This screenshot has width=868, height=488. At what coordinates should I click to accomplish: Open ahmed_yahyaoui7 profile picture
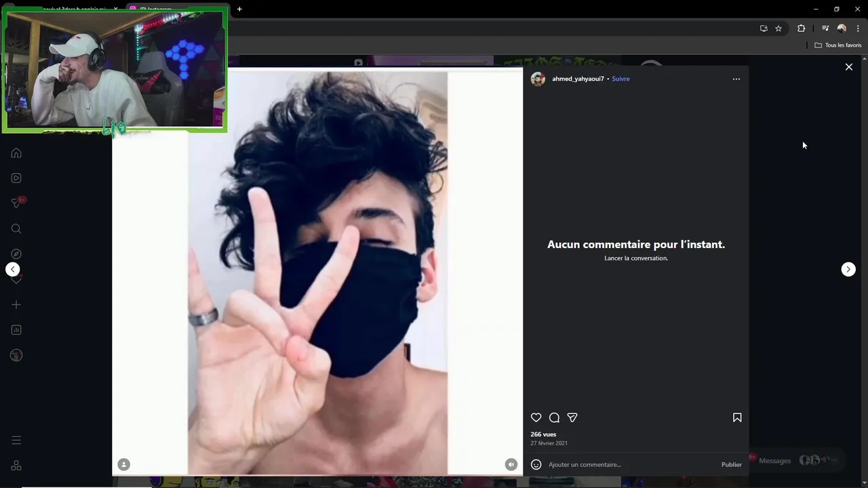pyautogui.click(x=538, y=79)
